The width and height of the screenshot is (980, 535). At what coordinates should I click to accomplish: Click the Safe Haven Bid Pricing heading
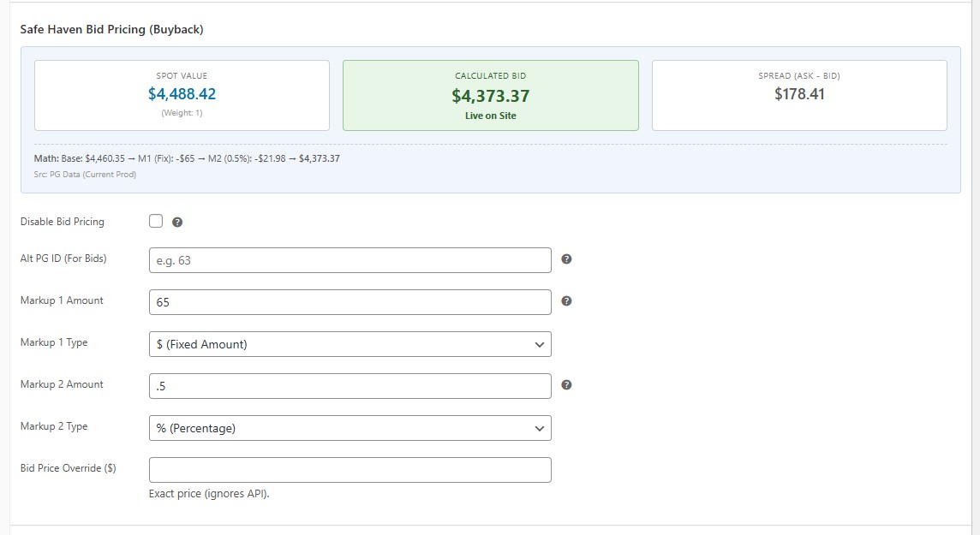point(112,30)
